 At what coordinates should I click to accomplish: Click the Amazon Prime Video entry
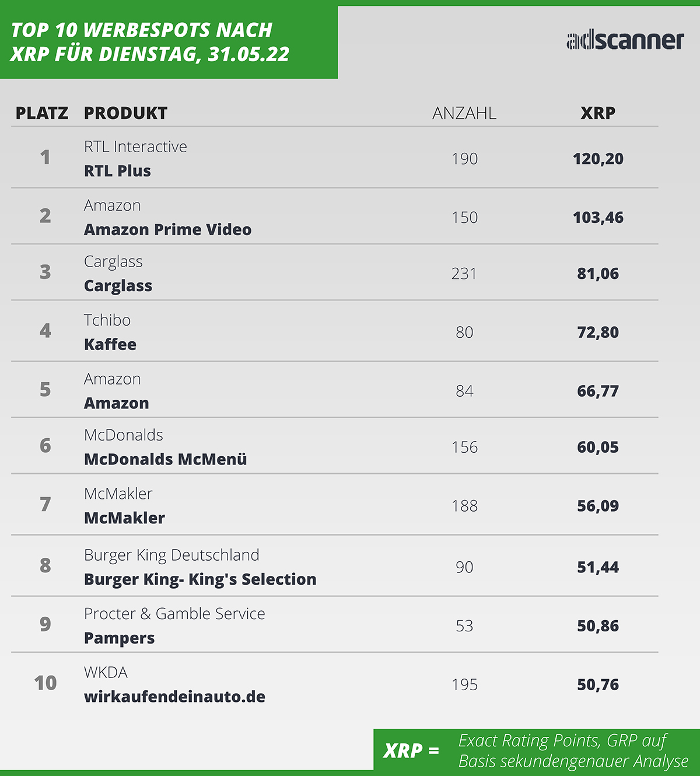click(x=168, y=230)
